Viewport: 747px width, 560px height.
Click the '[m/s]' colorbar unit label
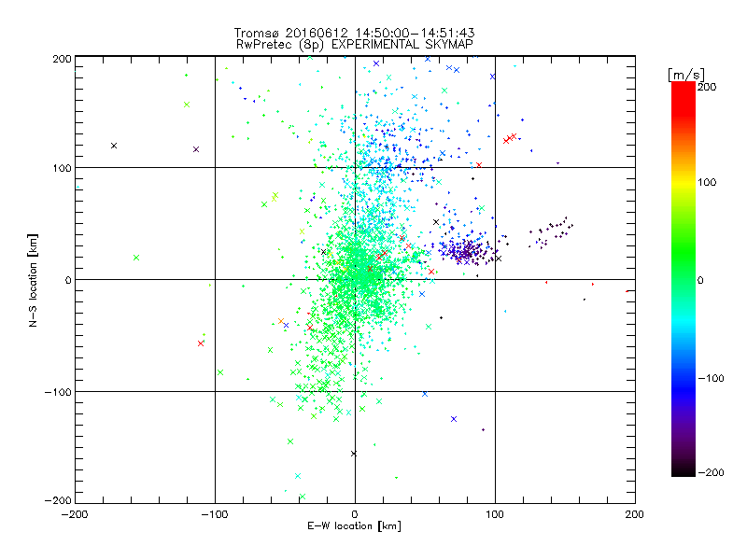(x=686, y=75)
